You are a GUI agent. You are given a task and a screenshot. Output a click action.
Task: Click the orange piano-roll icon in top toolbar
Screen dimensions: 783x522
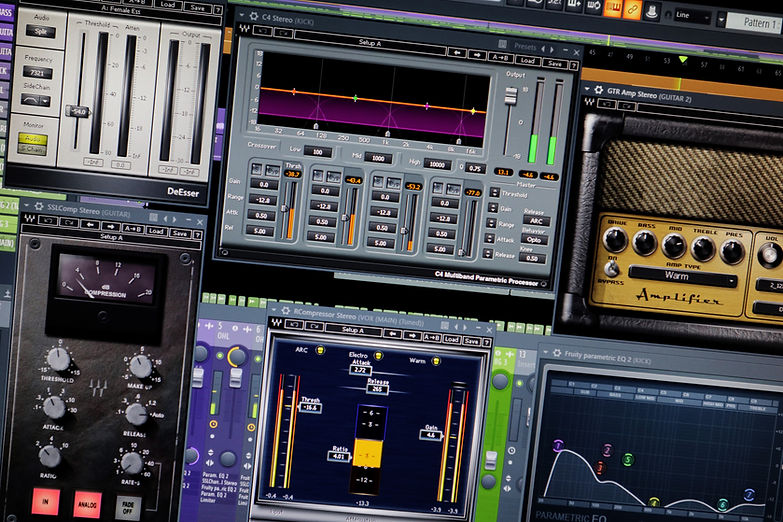point(612,8)
